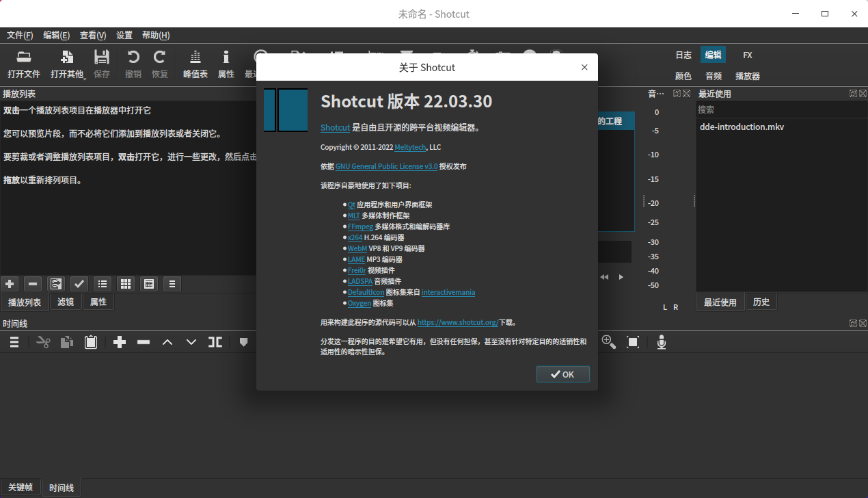Click the playlist plus add button

(10, 283)
